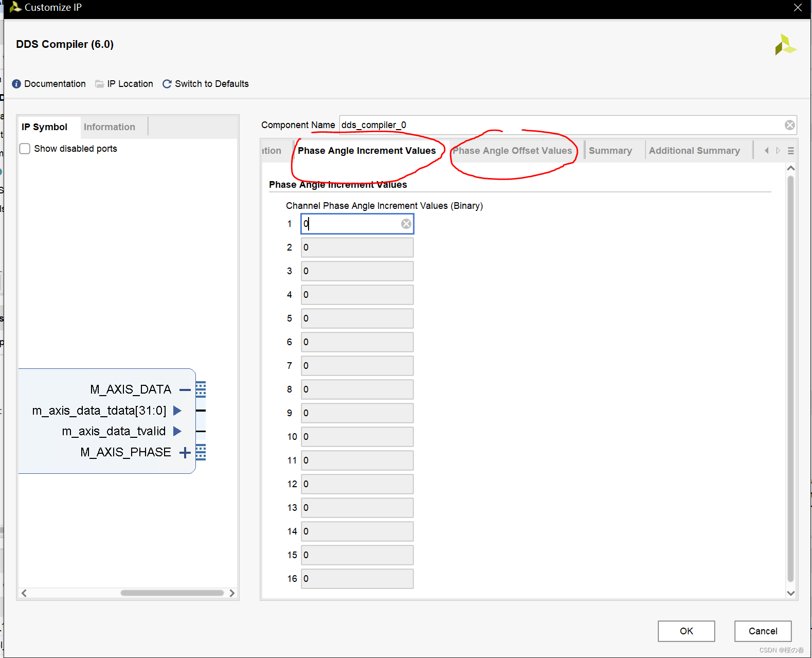Click channel 16 phase increment field
This screenshot has height=658, width=812.
coord(357,579)
